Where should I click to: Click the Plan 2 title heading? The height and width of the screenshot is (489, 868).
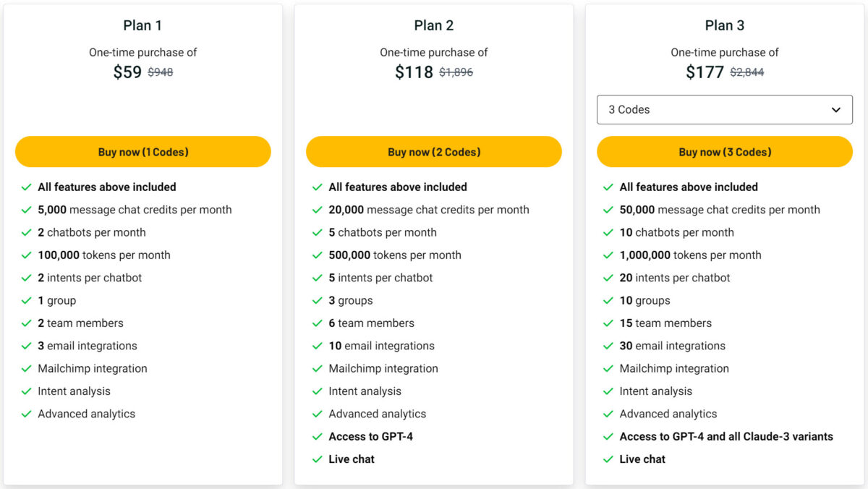coord(433,25)
